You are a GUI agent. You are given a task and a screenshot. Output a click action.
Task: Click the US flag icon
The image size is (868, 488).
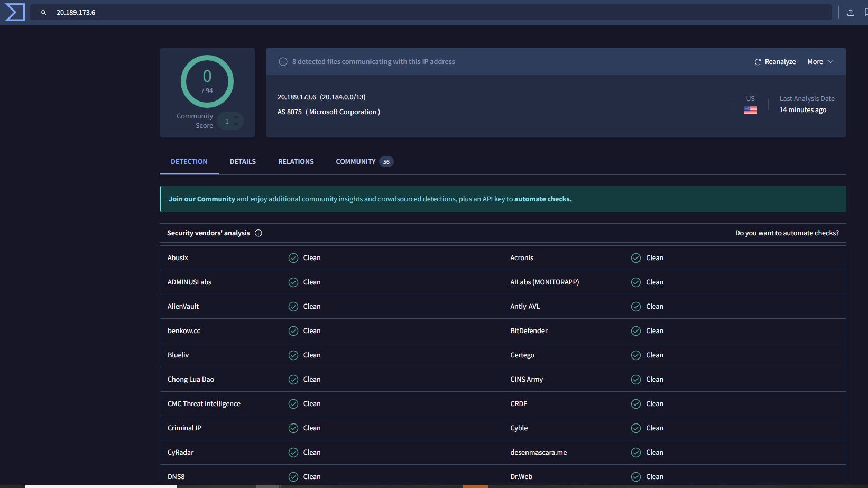[750, 110]
